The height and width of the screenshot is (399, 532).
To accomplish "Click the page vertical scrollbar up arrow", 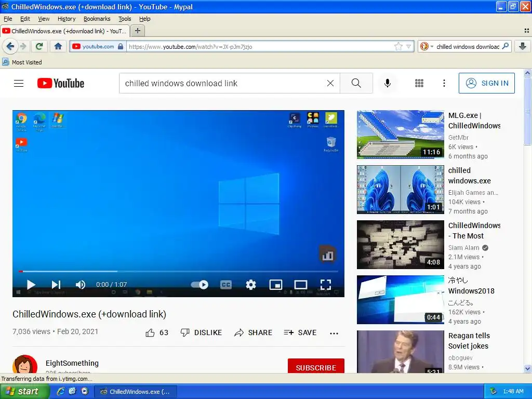I will click(x=527, y=73).
